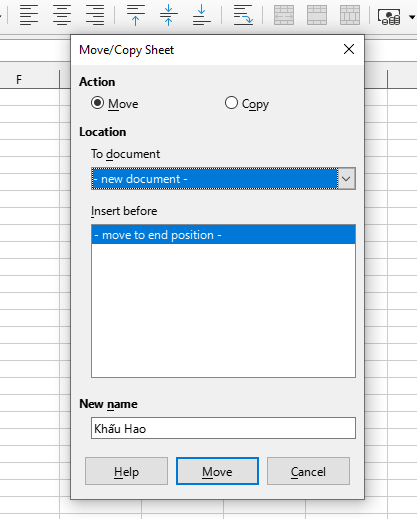Click merge cells icon
Image resolution: width=417 pixels, height=519 pixels.
click(x=317, y=15)
